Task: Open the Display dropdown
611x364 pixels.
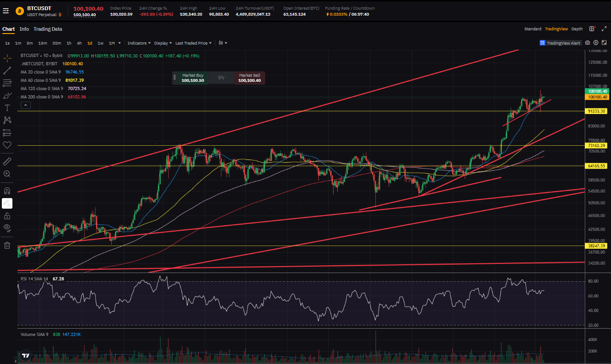Action: (x=163, y=43)
